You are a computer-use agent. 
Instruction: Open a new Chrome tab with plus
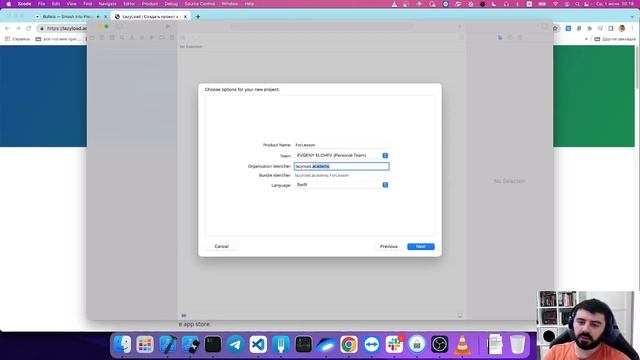198,17
